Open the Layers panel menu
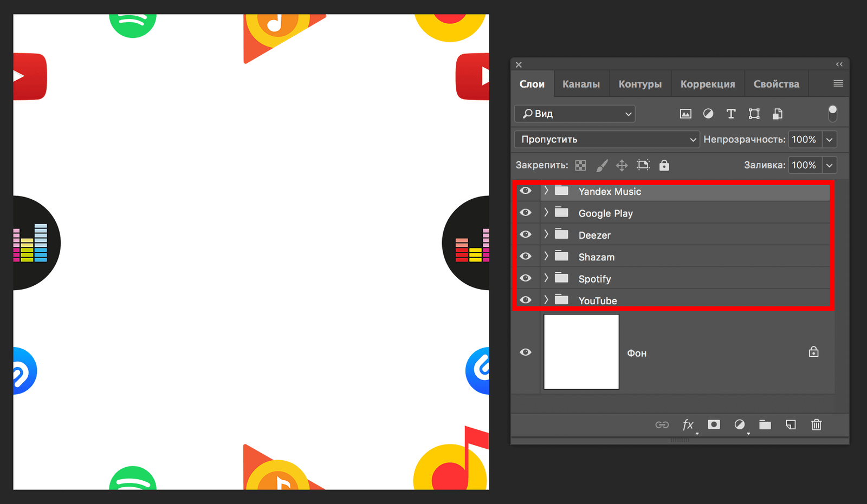Viewport: 867px width, 504px height. (x=838, y=83)
